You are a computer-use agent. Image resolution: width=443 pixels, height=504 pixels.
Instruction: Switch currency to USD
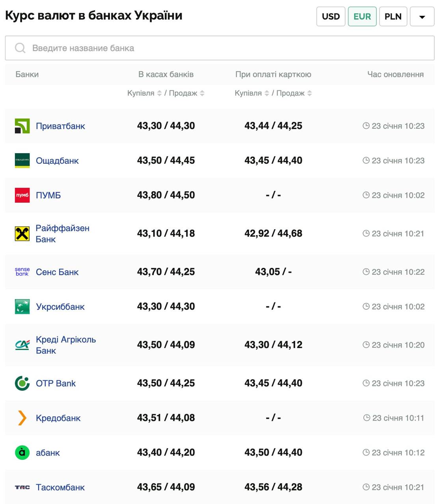click(331, 17)
